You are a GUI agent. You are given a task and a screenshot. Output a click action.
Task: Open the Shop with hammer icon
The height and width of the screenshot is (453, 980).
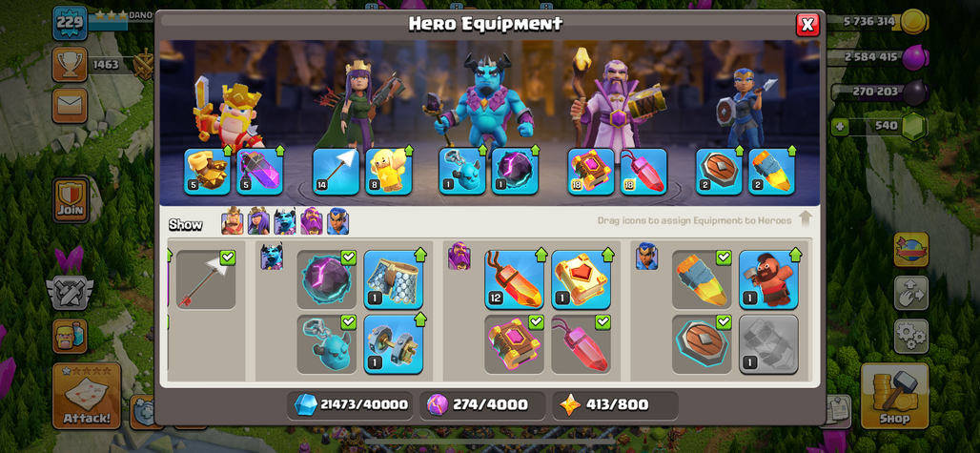point(894,396)
